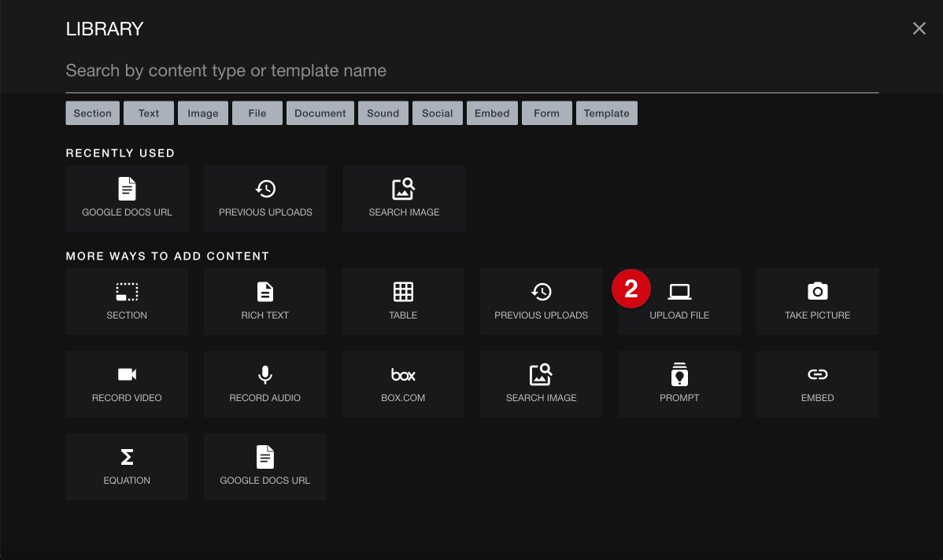Open Google Docs URL in Recently Used
This screenshot has width=943, height=560.
127,199
